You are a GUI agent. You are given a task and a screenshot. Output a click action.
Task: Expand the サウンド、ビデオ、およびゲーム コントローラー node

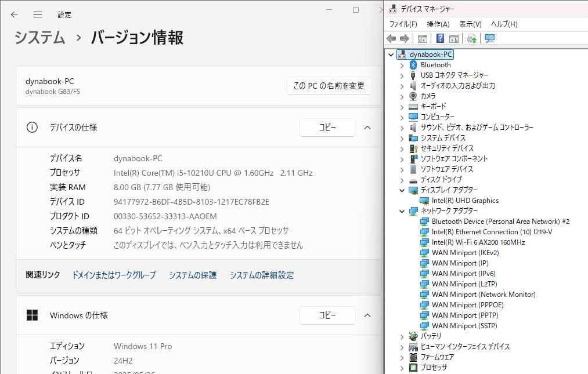pos(402,128)
